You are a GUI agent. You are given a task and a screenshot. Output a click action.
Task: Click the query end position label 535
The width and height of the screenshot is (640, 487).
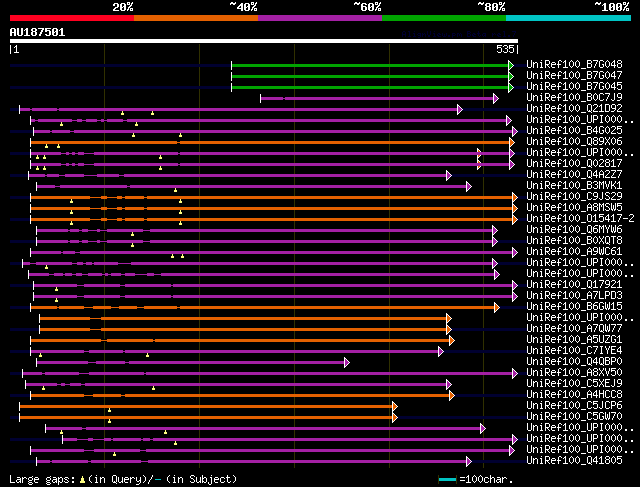[x=505, y=49]
